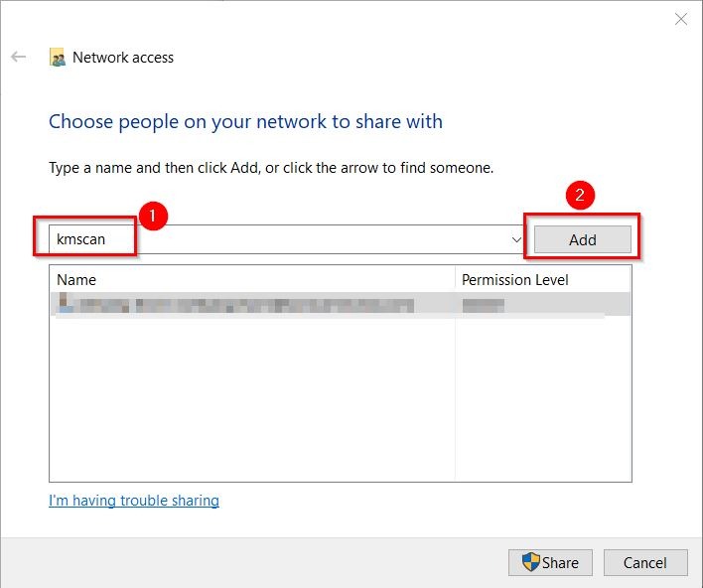Click the Choose people on your network heading
This screenshot has height=588, width=703.
click(245, 121)
